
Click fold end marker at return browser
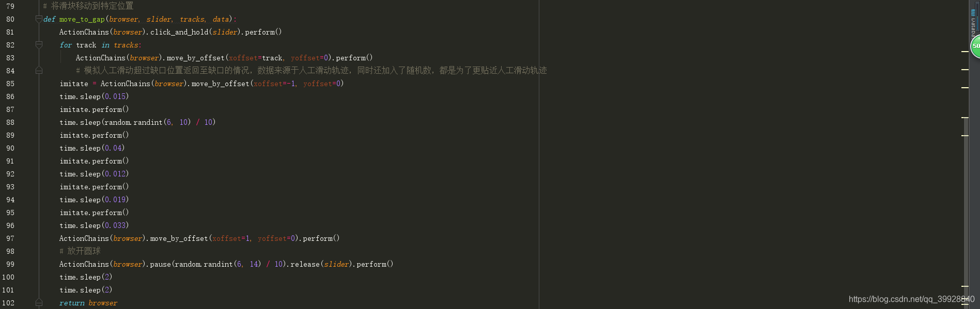[39, 303]
